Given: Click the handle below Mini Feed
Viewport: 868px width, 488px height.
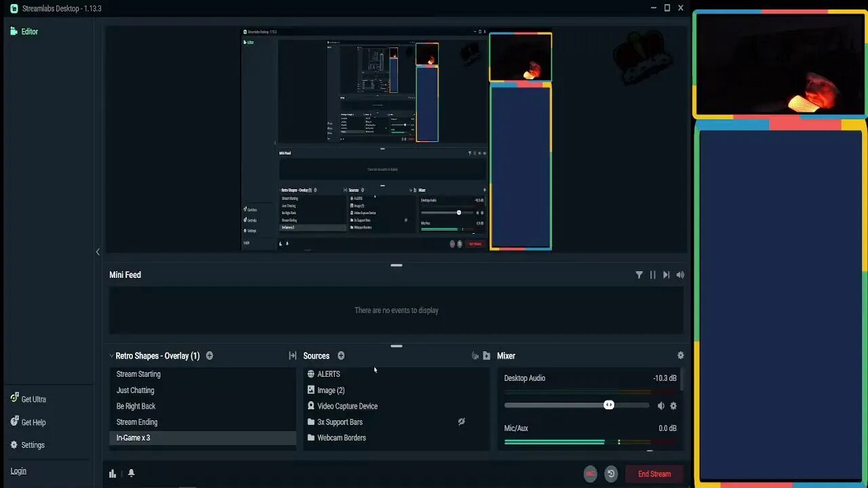Looking at the screenshot, I should point(397,346).
